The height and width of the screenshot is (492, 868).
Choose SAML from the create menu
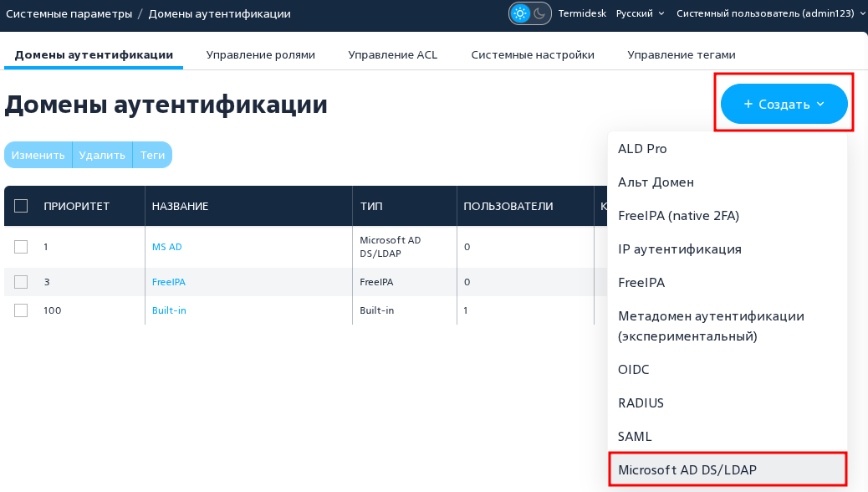(728, 437)
